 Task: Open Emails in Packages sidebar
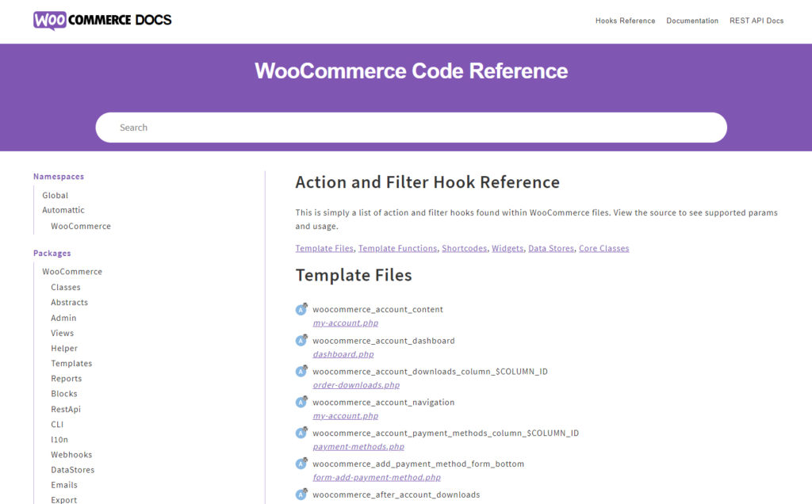[x=64, y=485]
